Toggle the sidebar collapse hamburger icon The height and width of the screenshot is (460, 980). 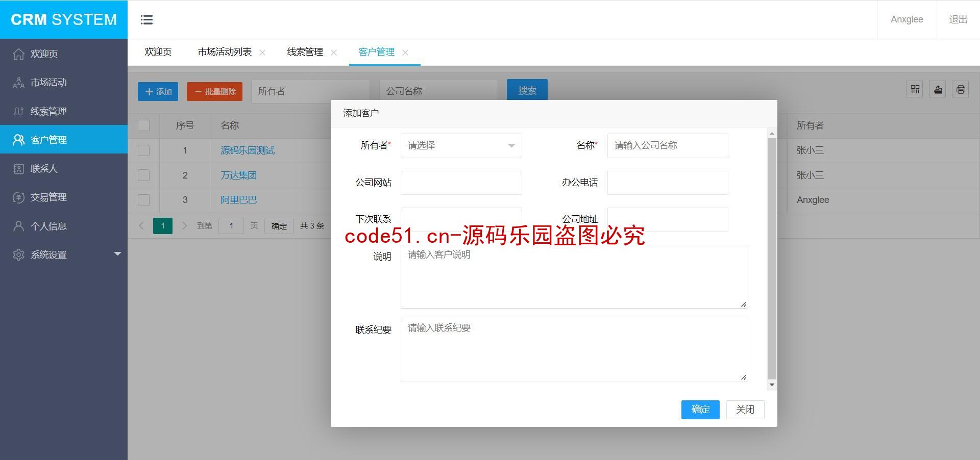tap(146, 20)
